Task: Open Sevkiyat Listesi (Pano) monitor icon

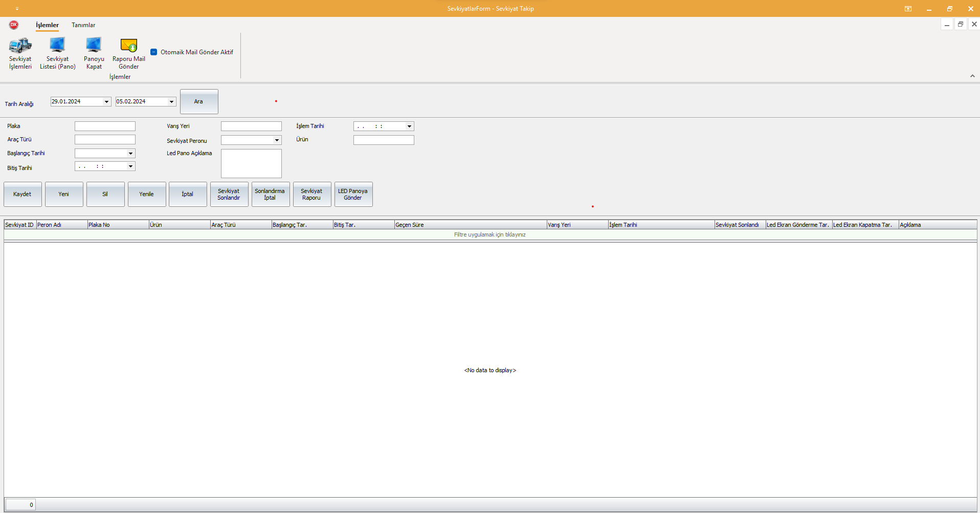Action: [57, 46]
